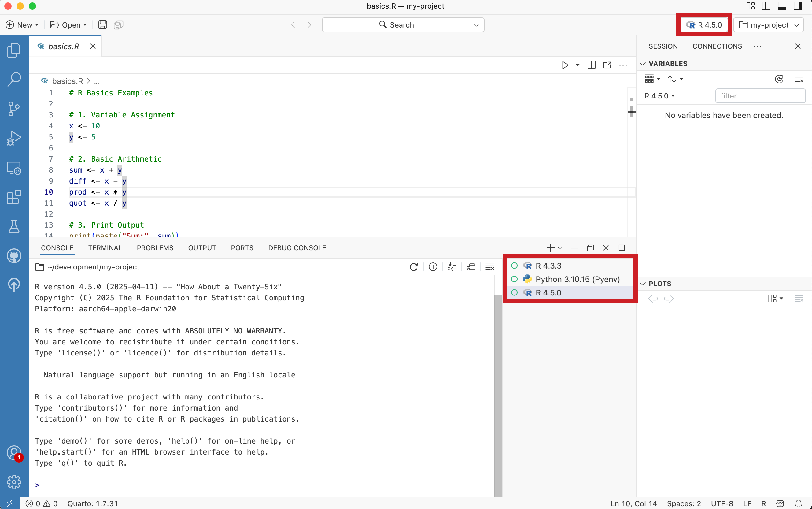Run the basics.R script with the play button
The height and width of the screenshot is (509, 812).
click(565, 65)
